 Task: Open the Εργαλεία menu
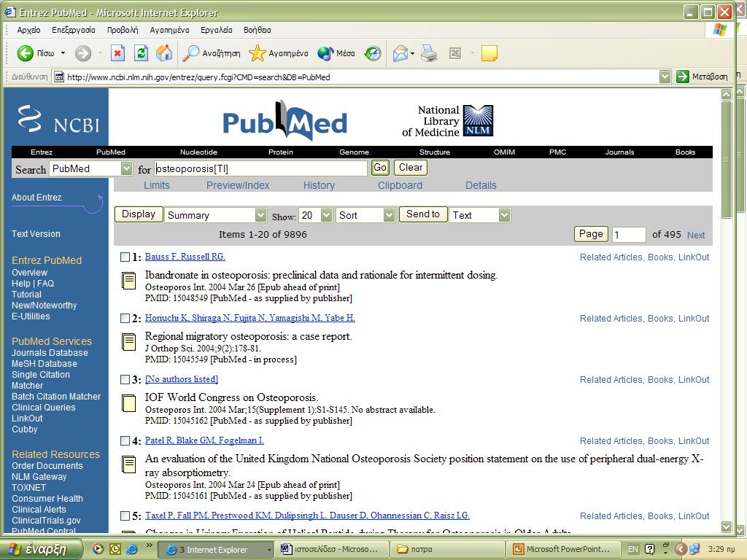coord(216,30)
